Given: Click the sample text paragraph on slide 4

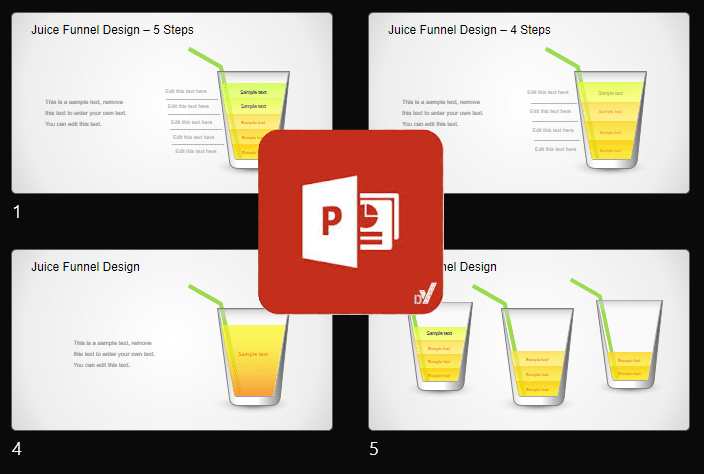Looking at the screenshot, I should pyautogui.click(x=114, y=354).
